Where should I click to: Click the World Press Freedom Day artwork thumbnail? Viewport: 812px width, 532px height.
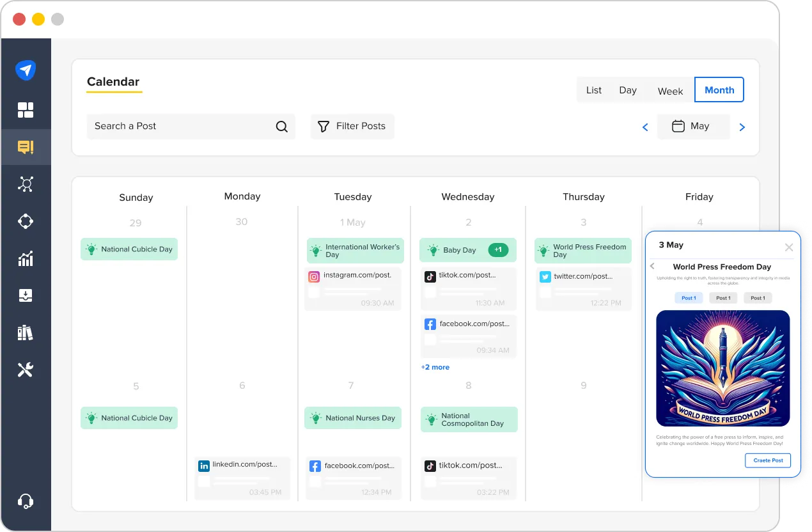coord(723,368)
